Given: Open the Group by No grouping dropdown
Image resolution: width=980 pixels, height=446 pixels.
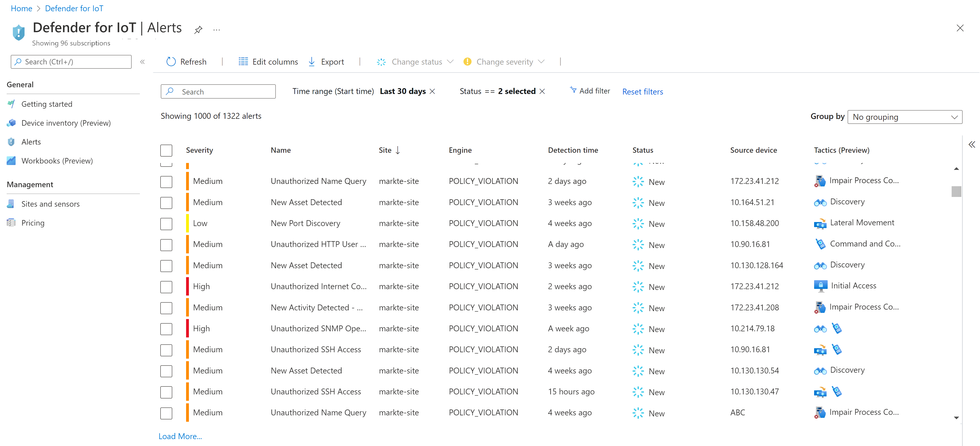Looking at the screenshot, I should (x=905, y=117).
